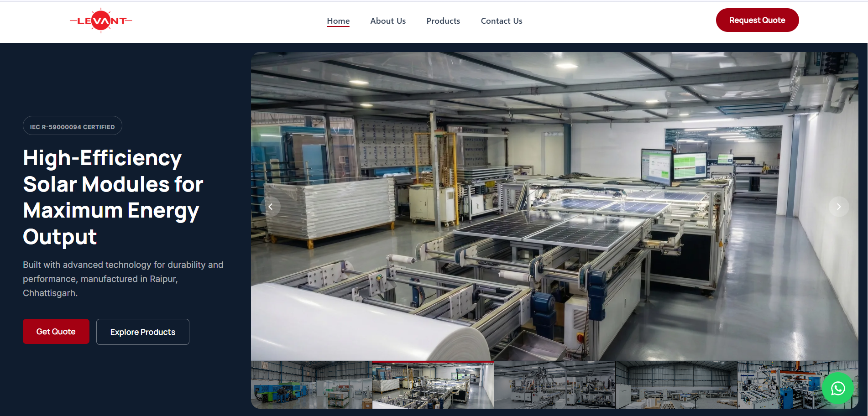The image size is (868, 416).
Task: Click the Levant logo
Action: point(101,21)
